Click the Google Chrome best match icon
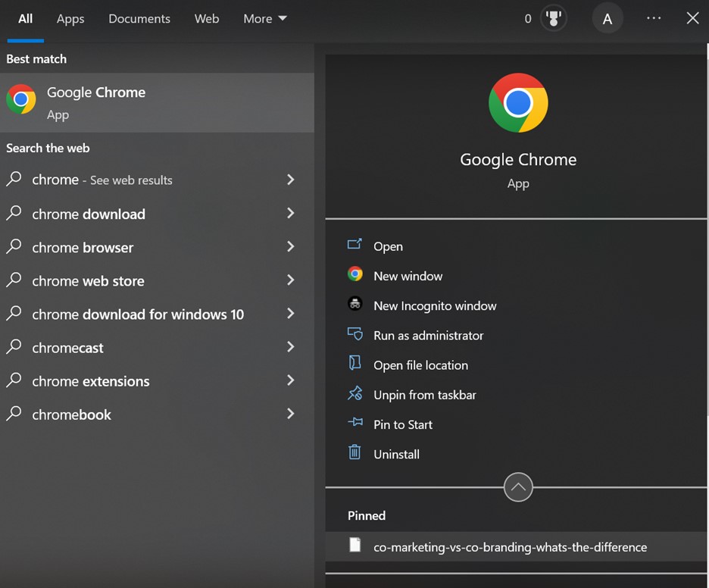Screen dimensions: 709x588 point(21,99)
